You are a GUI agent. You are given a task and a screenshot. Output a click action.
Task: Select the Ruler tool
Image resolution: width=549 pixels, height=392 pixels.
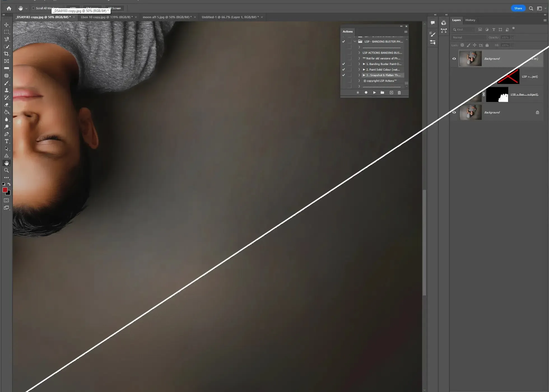[x=6, y=68]
